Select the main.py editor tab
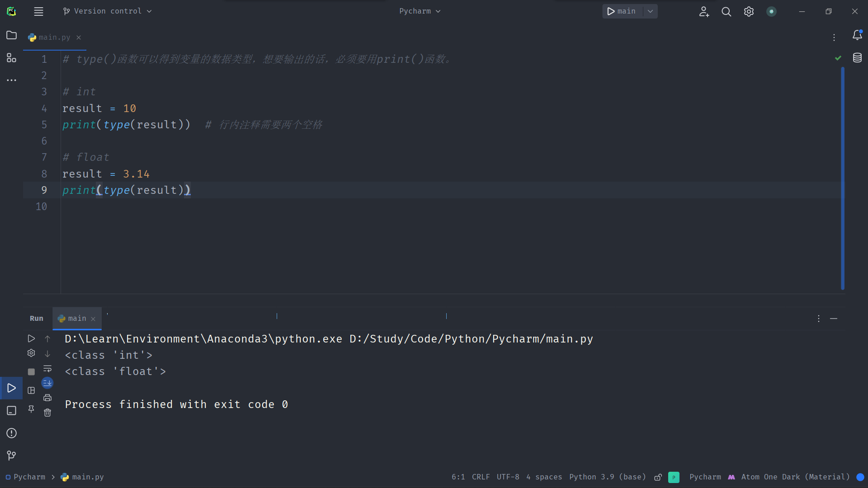Screen dimensions: 868x488 pos(54,38)
